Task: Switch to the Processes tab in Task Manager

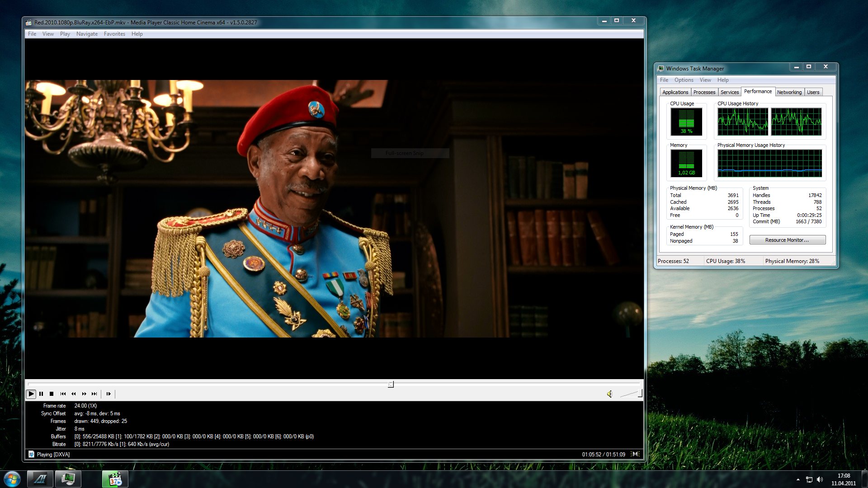Action: [704, 92]
